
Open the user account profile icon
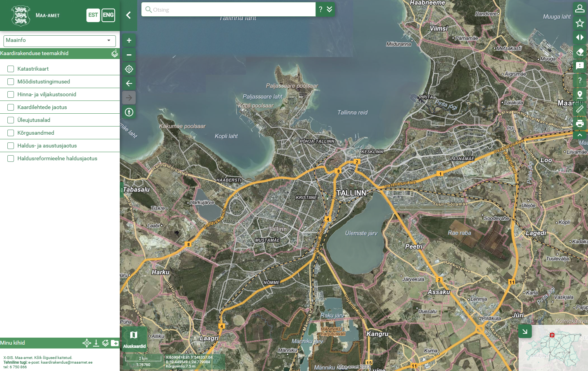pos(580,9)
